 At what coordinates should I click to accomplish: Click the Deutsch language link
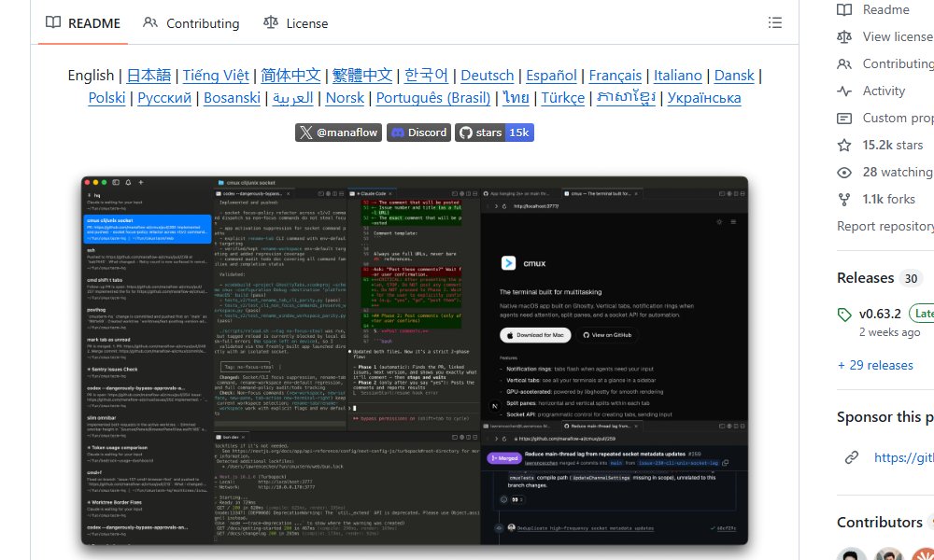click(x=487, y=75)
